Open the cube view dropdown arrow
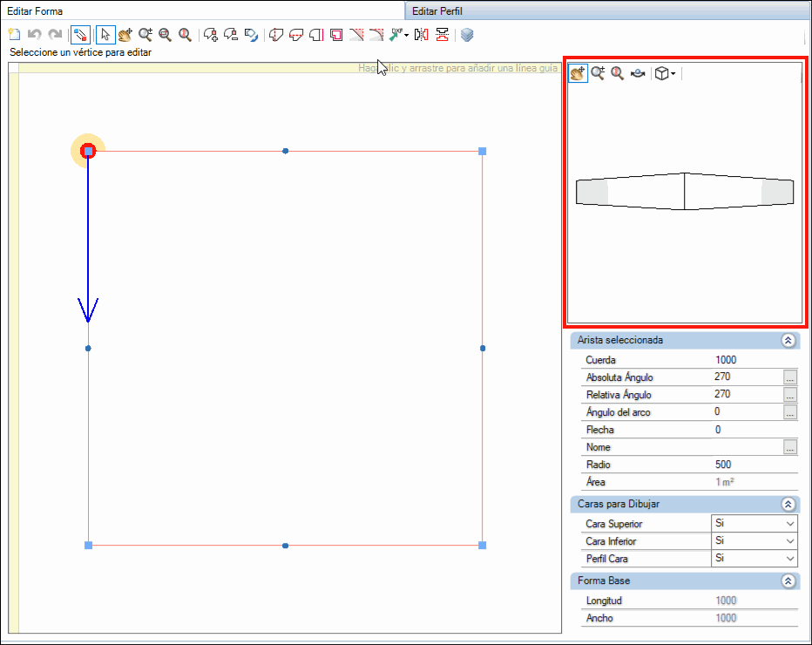 (673, 73)
